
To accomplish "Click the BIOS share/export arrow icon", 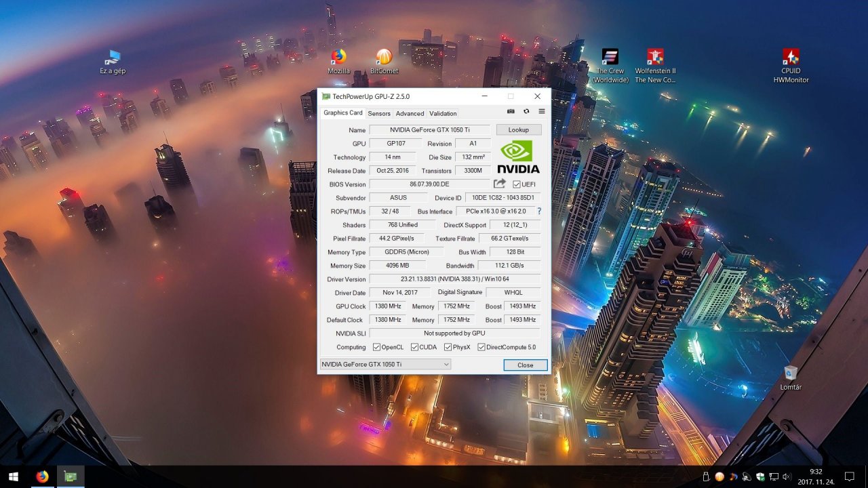I will tap(500, 184).
